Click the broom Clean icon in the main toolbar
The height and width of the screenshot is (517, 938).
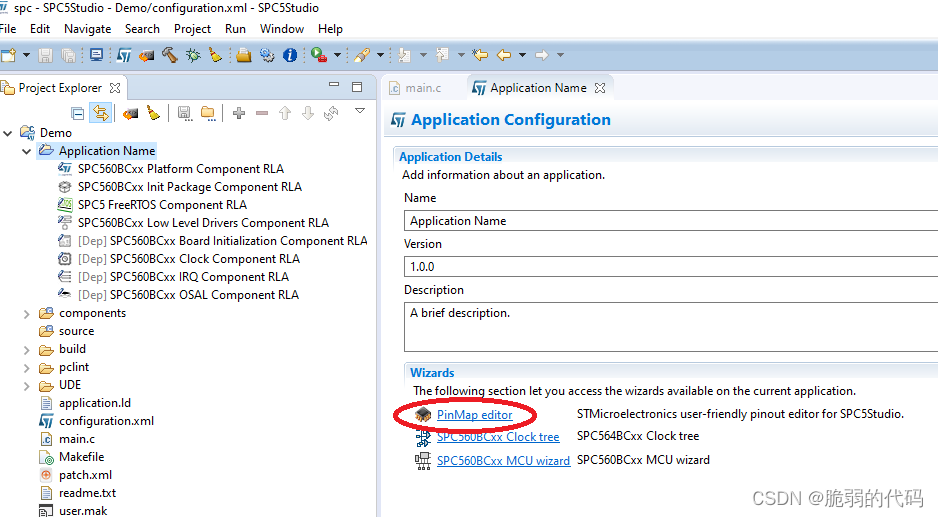point(215,56)
